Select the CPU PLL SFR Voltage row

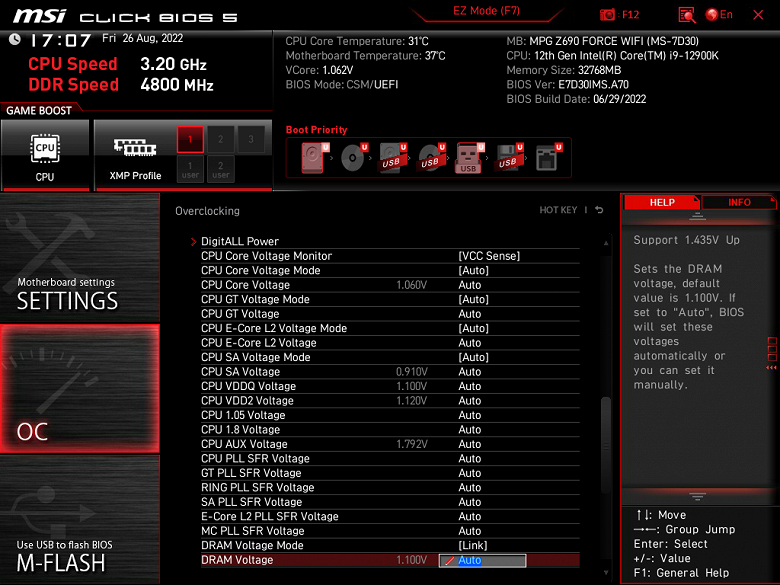[390, 458]
